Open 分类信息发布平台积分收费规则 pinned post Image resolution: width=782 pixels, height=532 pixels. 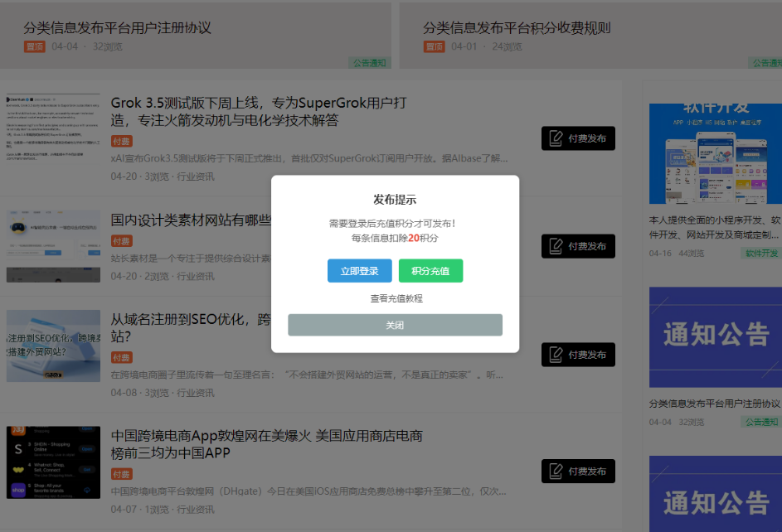(517, 28)
